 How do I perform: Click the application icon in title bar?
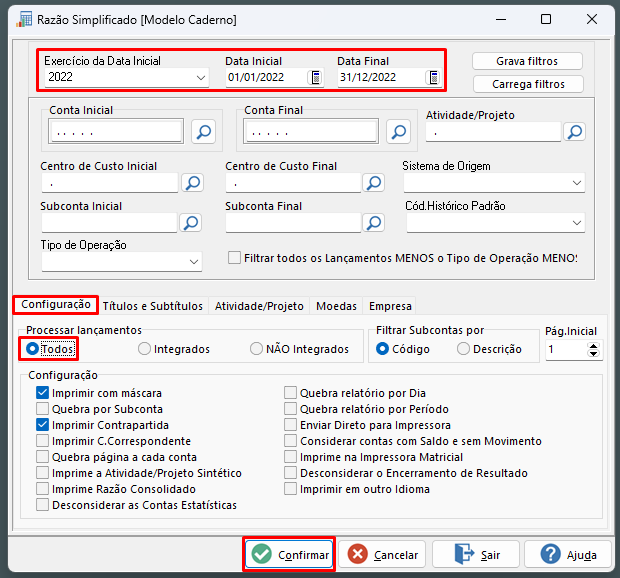pyautogui.click(x=24, y=19)
